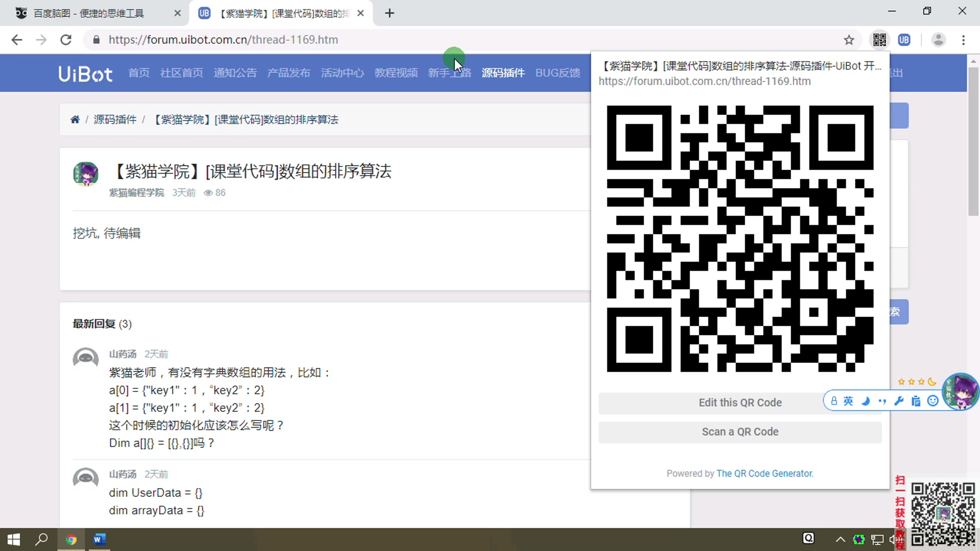Click the IME smiley emoji icon
The image size is (980, 551).
[933, 401]
